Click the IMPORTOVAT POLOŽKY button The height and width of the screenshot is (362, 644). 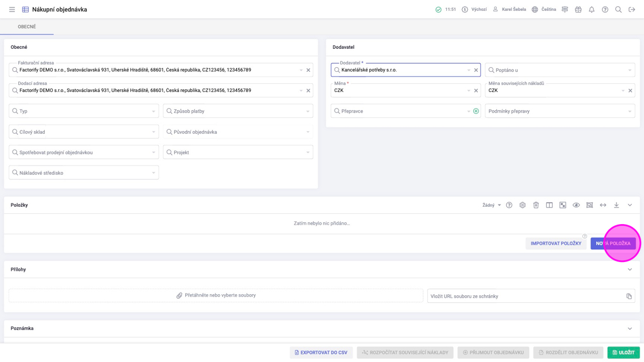click(555, 244)
